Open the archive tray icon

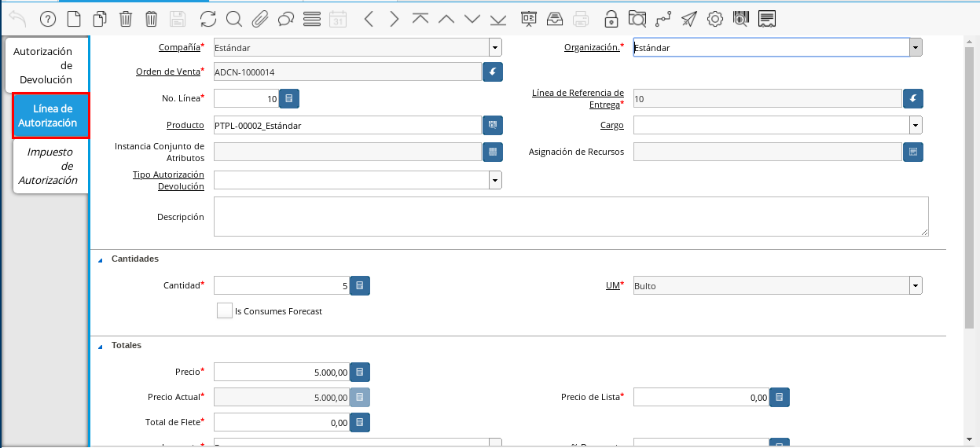[x=555, y=18]
